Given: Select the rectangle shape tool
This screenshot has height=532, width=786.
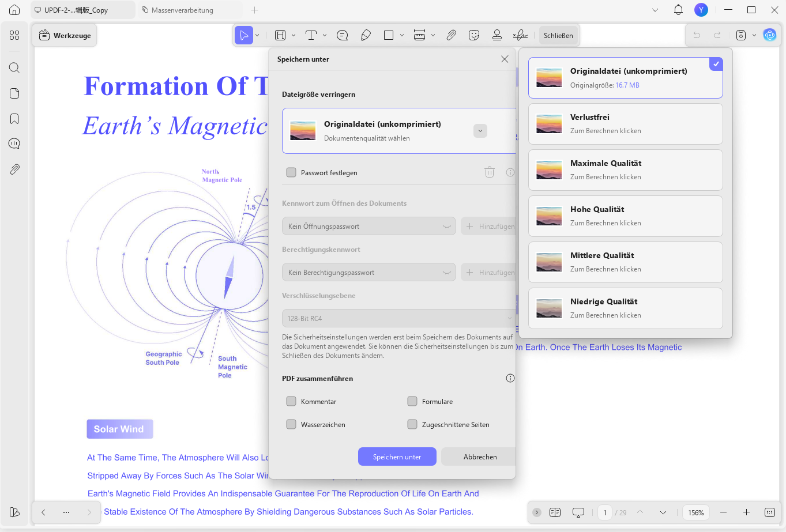Looking at the screenshot, I should pos(389,35).
